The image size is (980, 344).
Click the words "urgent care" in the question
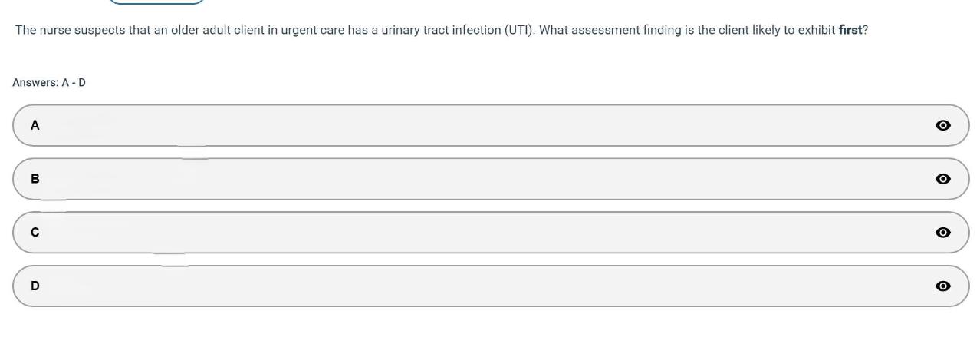tap(313, 32)
